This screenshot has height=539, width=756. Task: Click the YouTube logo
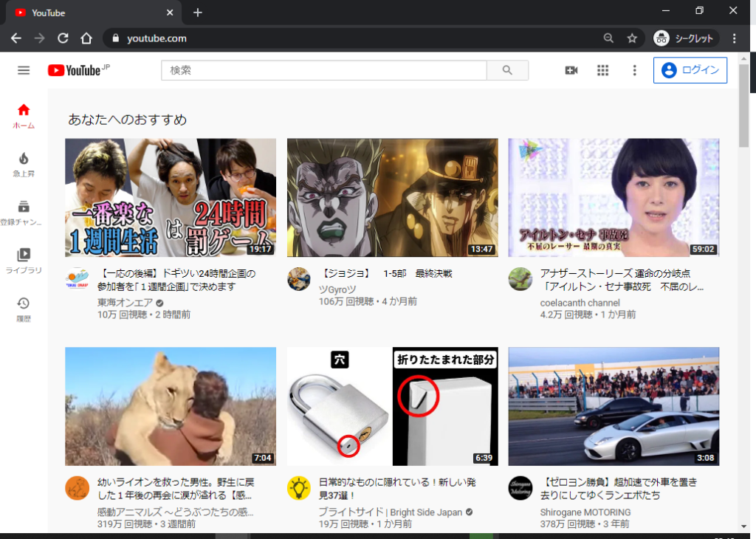pos(75,70)
